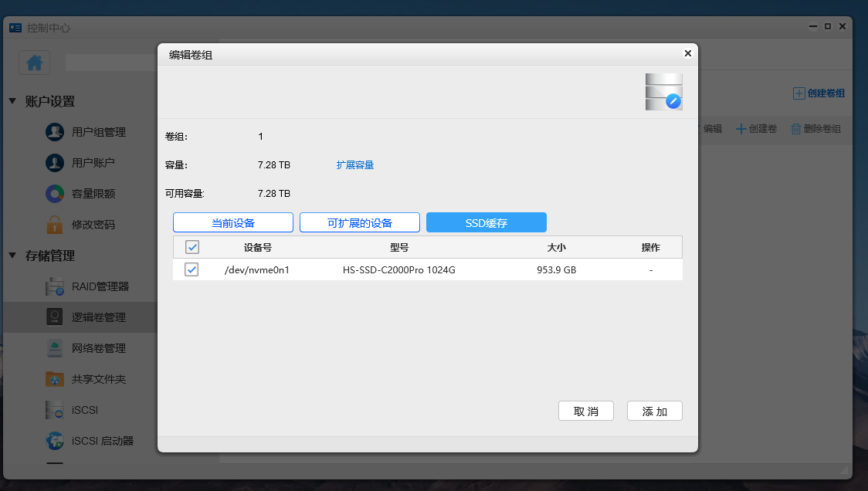Click the 扩展容量 link
Screen dimensions: 868x491
pyautogui.click(x=355, y=164)
